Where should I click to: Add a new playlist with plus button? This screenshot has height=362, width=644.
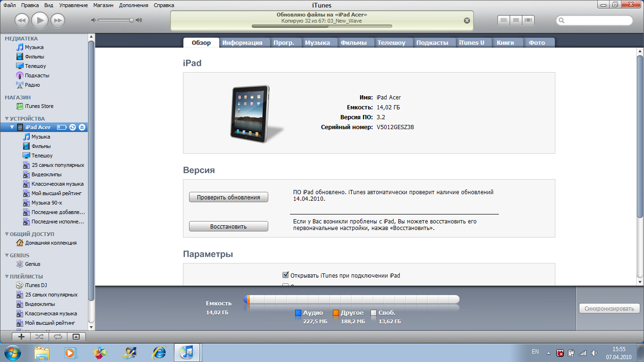click(x=21, y=337)
